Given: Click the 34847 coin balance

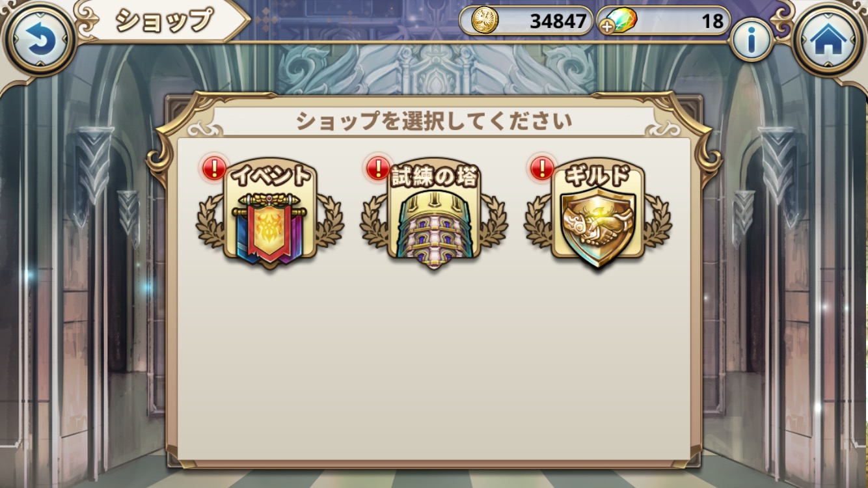Looking at the screenshot, I should pyautogui.click(x=558, y=21).
